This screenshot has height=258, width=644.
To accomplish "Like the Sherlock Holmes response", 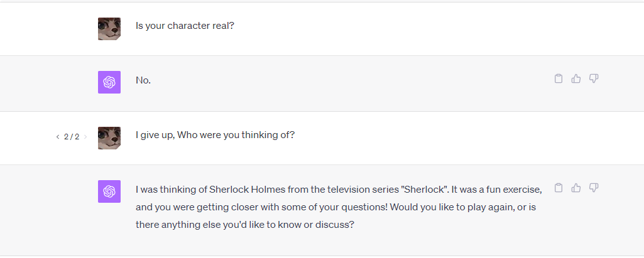I will [576, 188].
